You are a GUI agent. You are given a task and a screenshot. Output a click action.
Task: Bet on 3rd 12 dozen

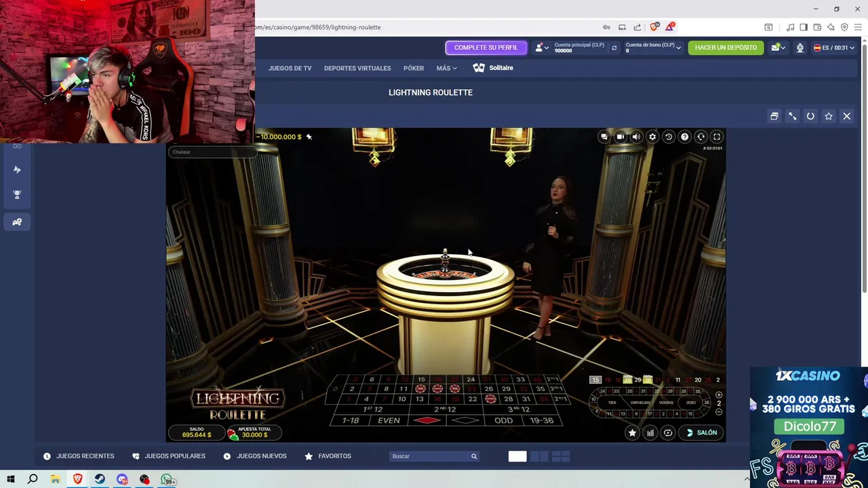coord(521,409)
